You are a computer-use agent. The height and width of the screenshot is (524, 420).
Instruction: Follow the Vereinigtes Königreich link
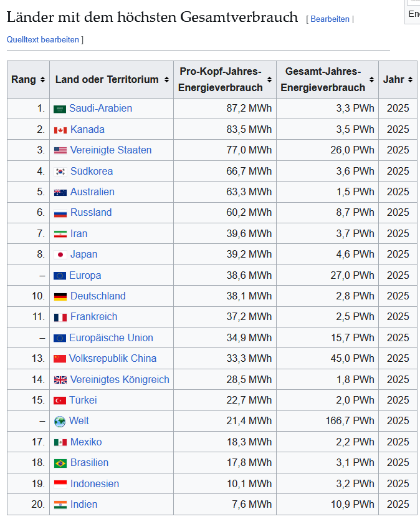tap(120, 380)
